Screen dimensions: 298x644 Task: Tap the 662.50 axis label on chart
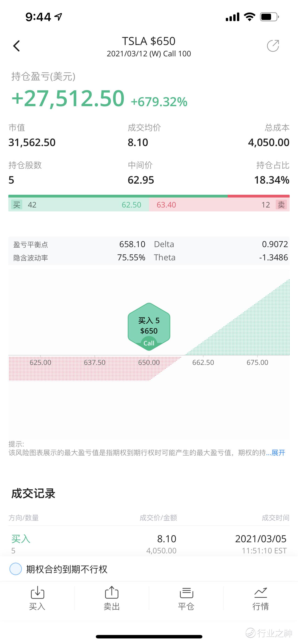[x=203, y=362]
